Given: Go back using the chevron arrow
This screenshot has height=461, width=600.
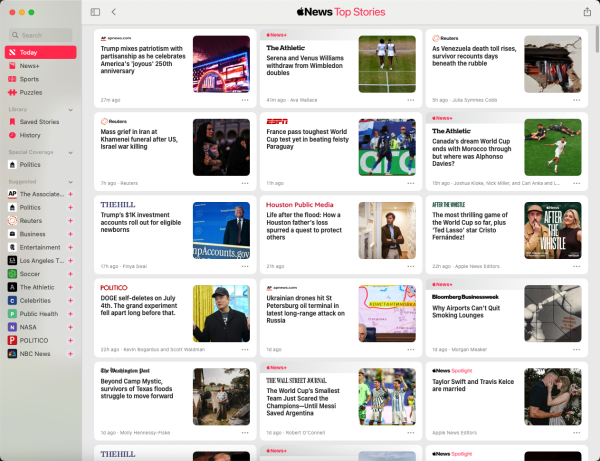Looking at the screenshot, I should tap(114, 12).
